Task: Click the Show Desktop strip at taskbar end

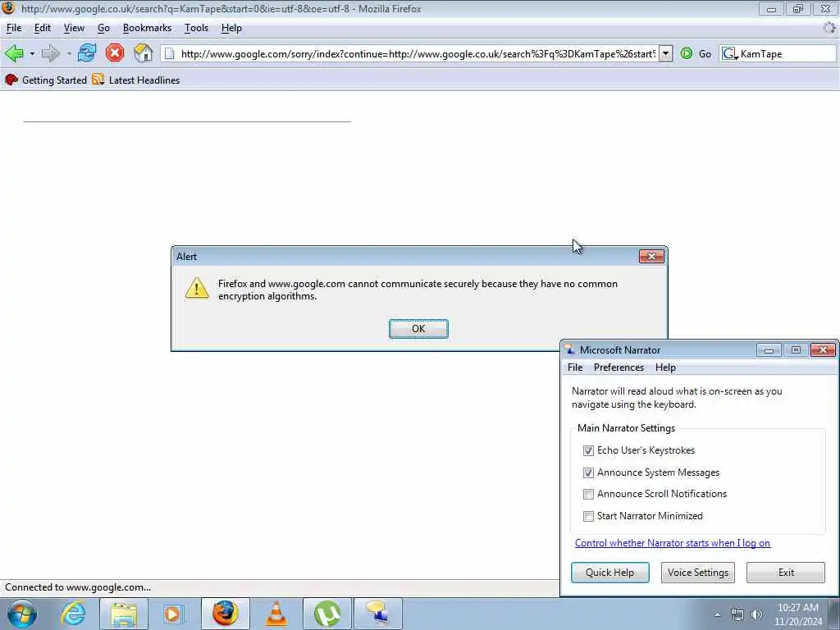Action: pos(833,614)
